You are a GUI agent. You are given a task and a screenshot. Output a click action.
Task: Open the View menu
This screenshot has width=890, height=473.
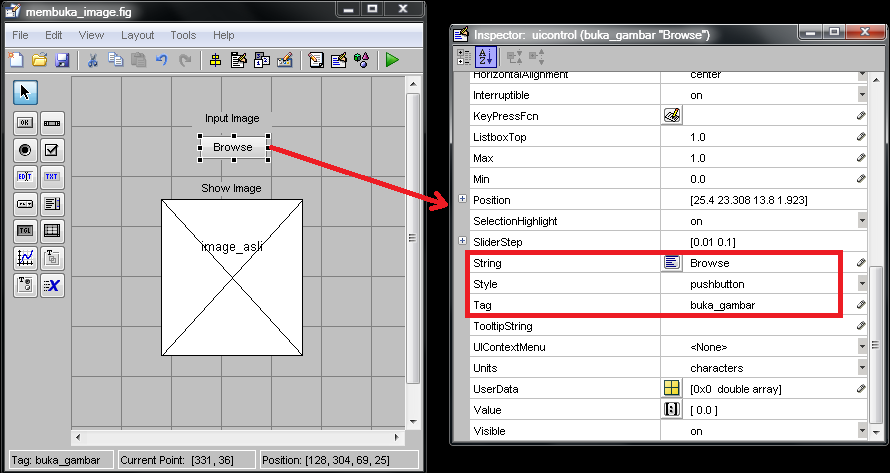[x=91, y=35]
